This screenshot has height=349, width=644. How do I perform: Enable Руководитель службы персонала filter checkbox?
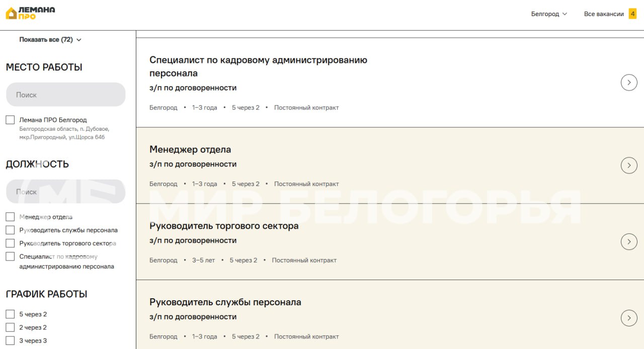(x=10, y=230)
